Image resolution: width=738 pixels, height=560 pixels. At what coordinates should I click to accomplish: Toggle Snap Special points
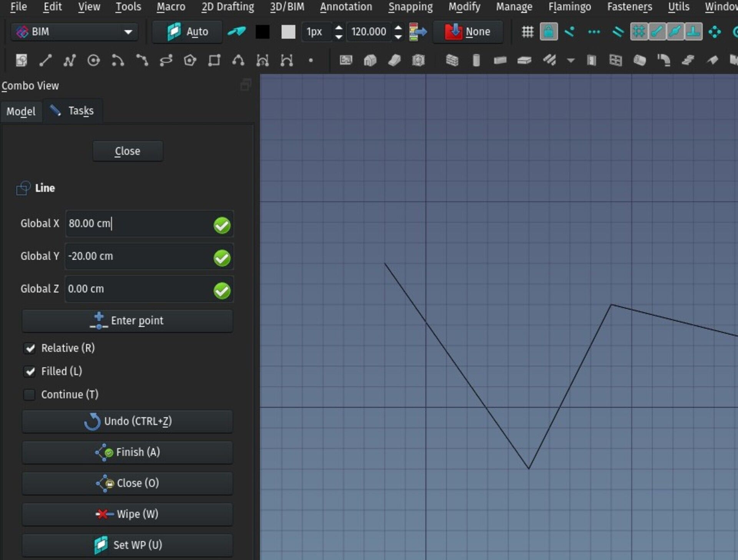(x=715, y=32)
